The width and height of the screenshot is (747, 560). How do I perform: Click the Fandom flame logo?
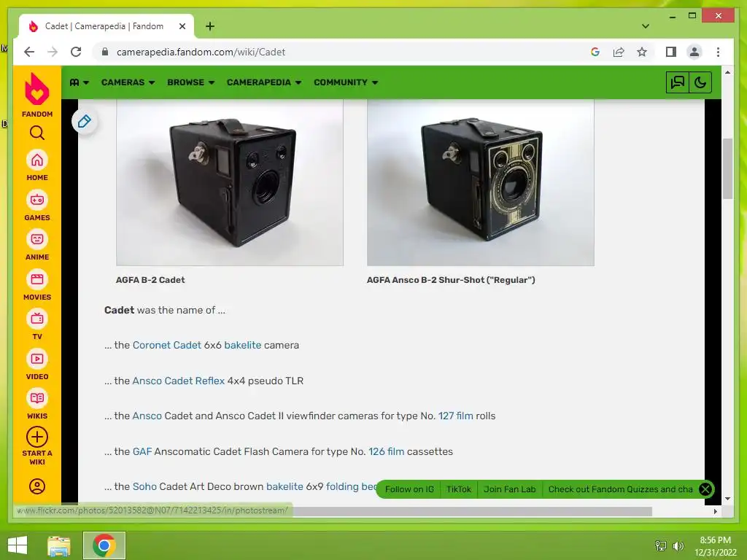36,89
